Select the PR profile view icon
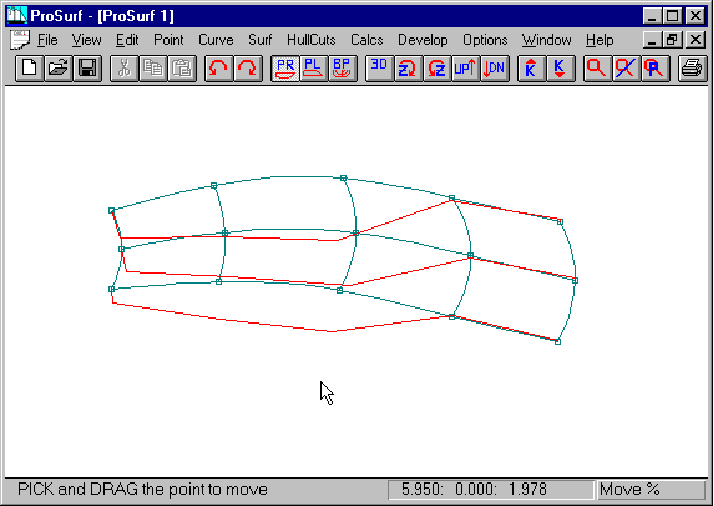 [x=286, y=68]
